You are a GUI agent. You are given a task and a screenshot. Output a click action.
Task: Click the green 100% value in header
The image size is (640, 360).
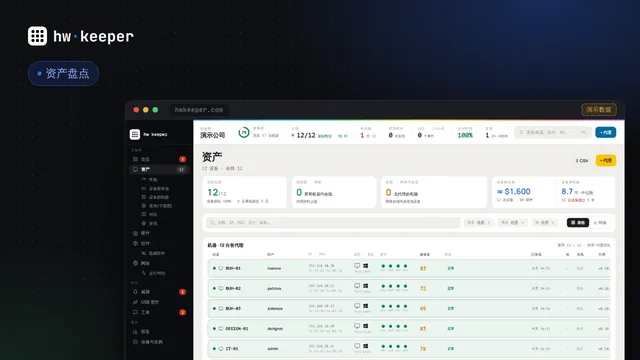click(465, 135)
